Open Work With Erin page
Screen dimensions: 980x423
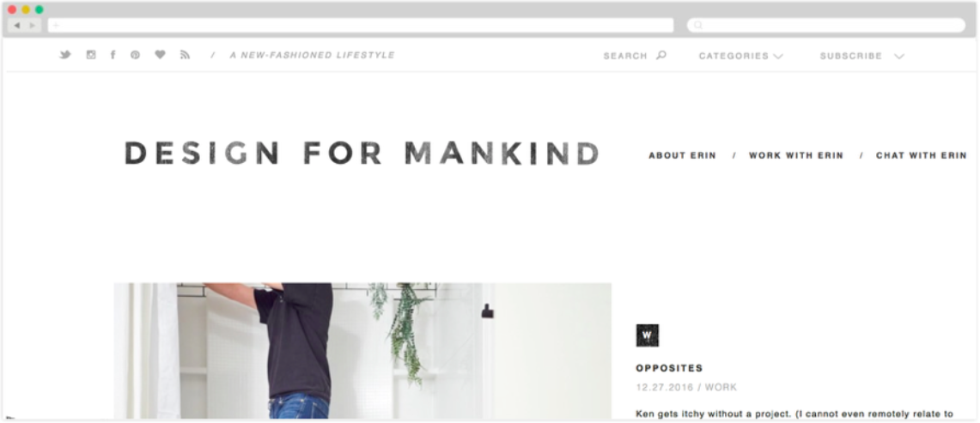796,155
